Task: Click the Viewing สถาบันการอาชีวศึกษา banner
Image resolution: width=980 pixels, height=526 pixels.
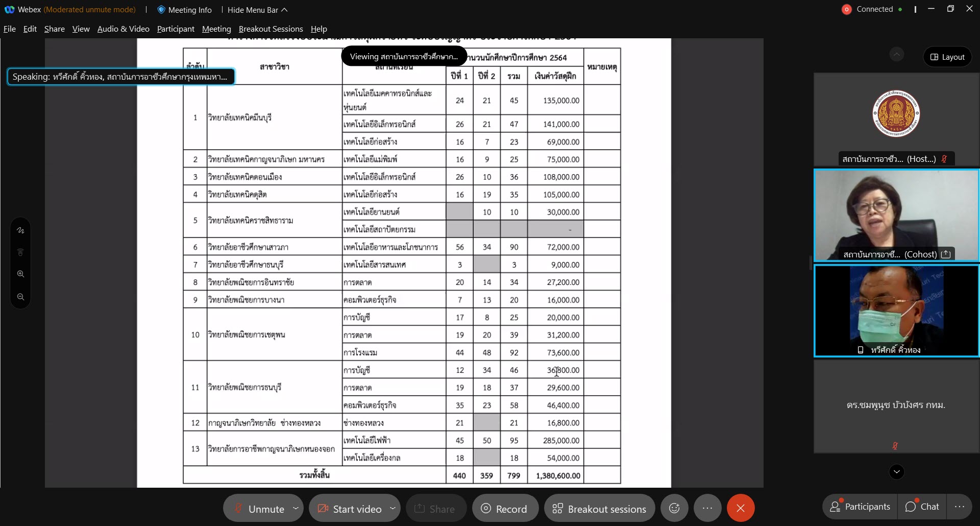Action: (x=404, y=56)
